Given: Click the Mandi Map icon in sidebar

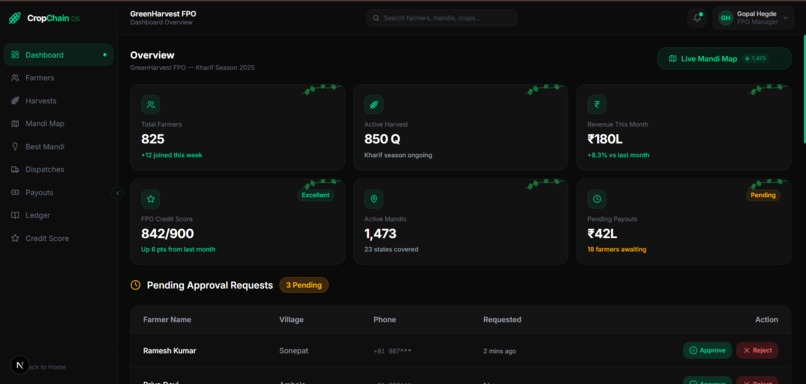Looking at the screenshot, I should tap(15, 123).
